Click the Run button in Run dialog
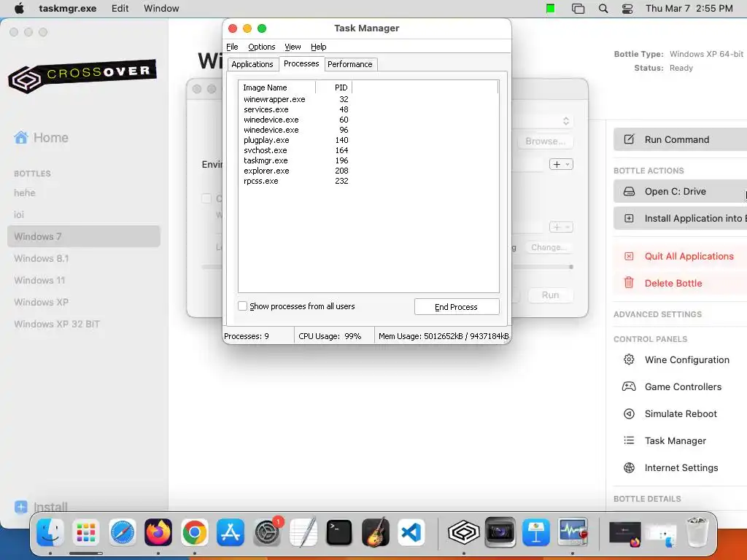Viewport: 747px width, 560px height. click(x=550, y=295)
